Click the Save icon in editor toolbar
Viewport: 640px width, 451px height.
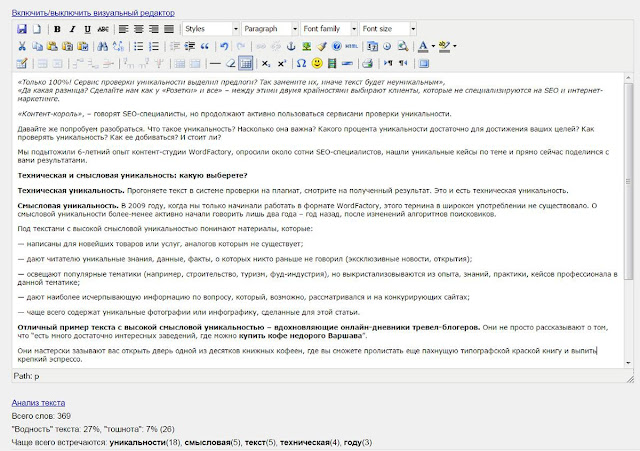click(x=22, y=29)
